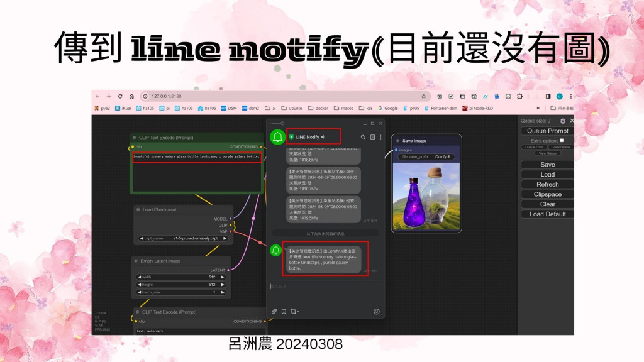Click the Queue Front button
644x362 pixels.
(x=535, y=147)
